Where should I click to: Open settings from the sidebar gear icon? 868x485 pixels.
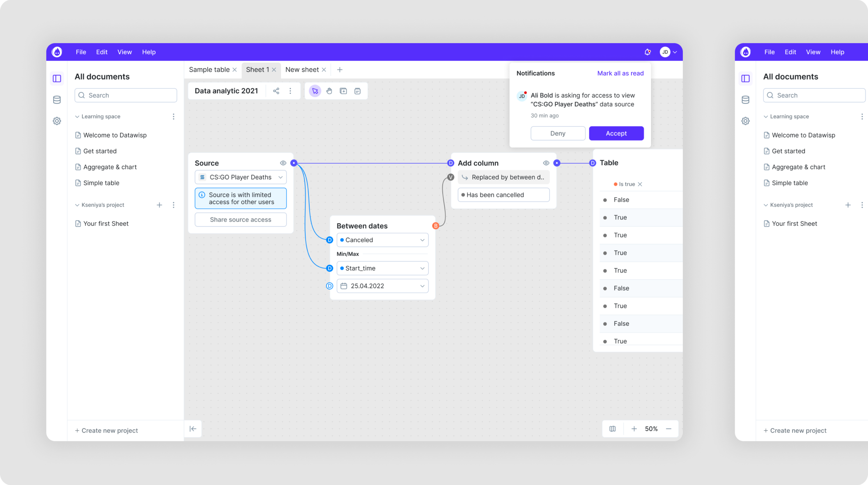(x=57, y=121)
